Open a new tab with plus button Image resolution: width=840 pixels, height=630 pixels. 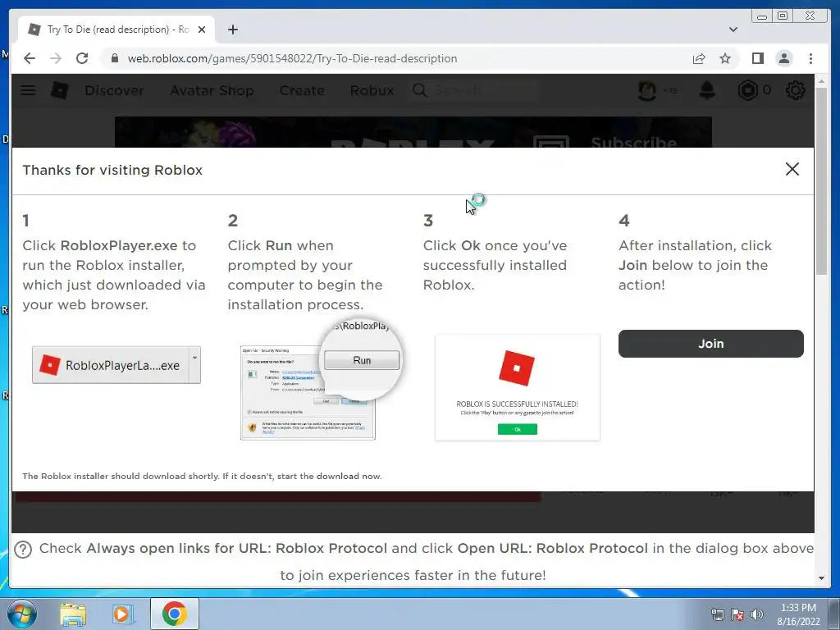coord(232,30)
